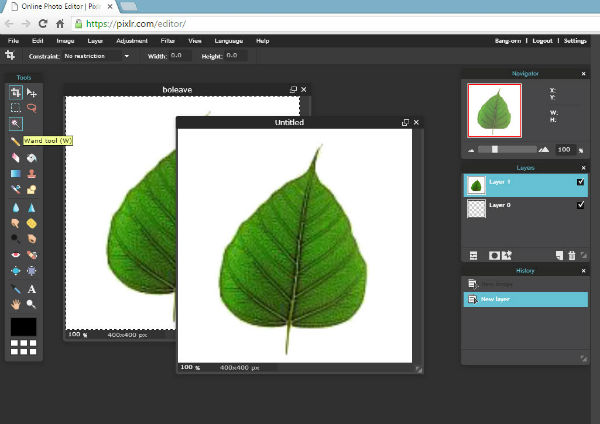Select the Hand pan tool
The image size is (600, 424).
[16, 305]
